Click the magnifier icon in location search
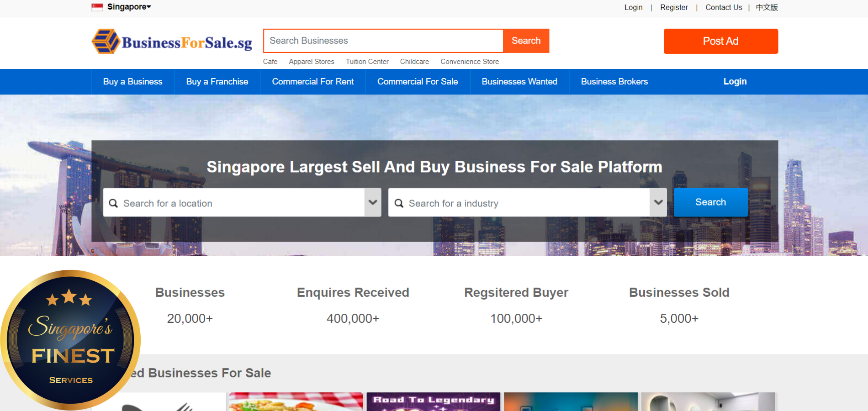Image resolution: width=868 pixels, height=411 pixels. pos(113,203)
